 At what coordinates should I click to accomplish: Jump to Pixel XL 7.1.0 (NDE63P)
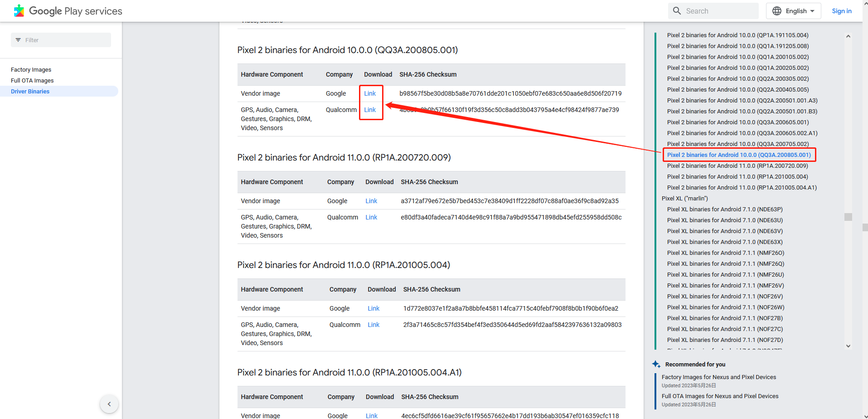pyautogui.click(x=725, y=209)
